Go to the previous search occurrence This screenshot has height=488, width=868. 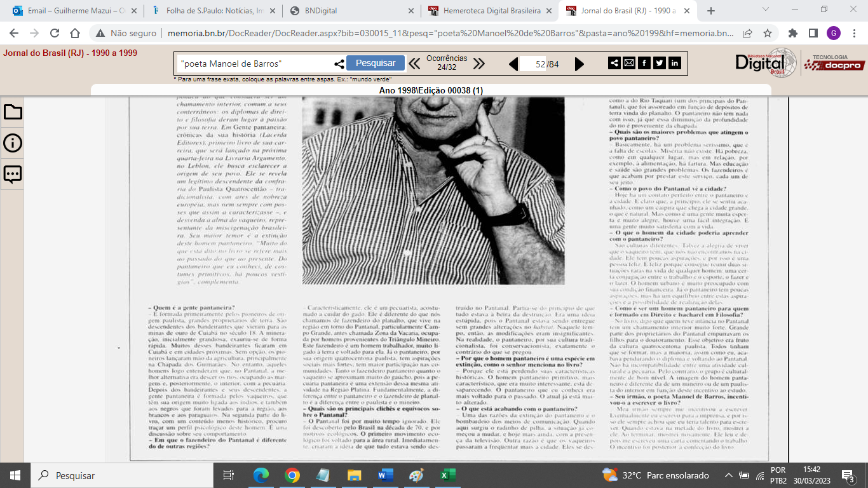point(414,64)
